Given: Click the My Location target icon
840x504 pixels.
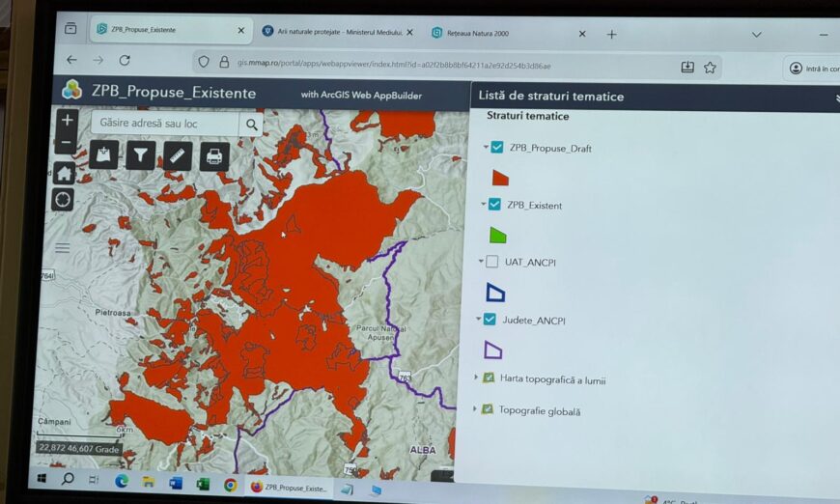Looking at the screenshot, I should tap(64, 200).
